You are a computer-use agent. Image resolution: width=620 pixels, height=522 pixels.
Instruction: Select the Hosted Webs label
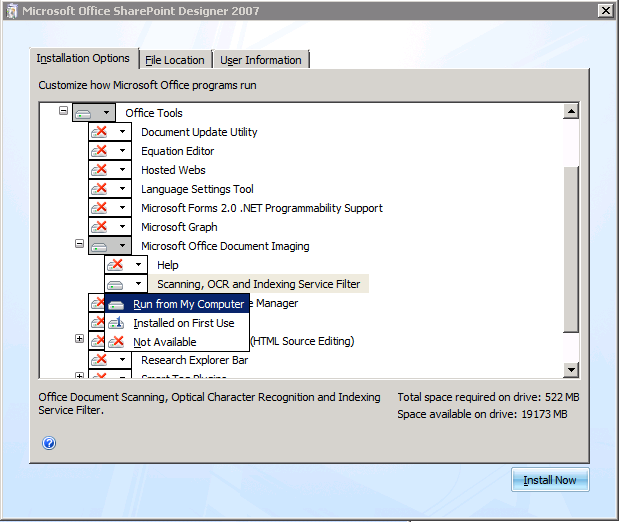click(173, 170)
